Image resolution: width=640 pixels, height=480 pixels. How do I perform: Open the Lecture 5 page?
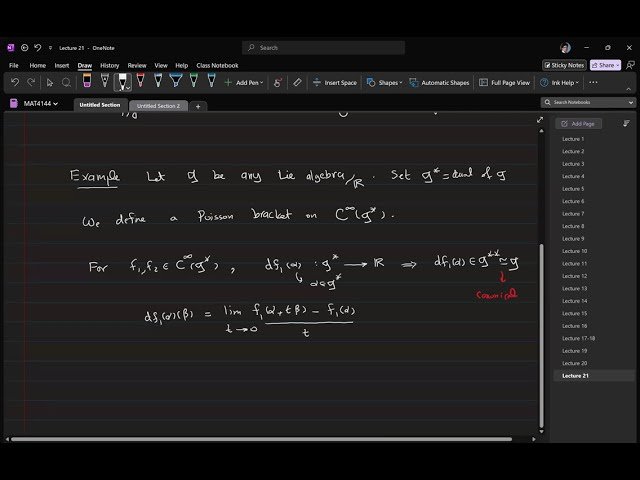pos(573,189)
